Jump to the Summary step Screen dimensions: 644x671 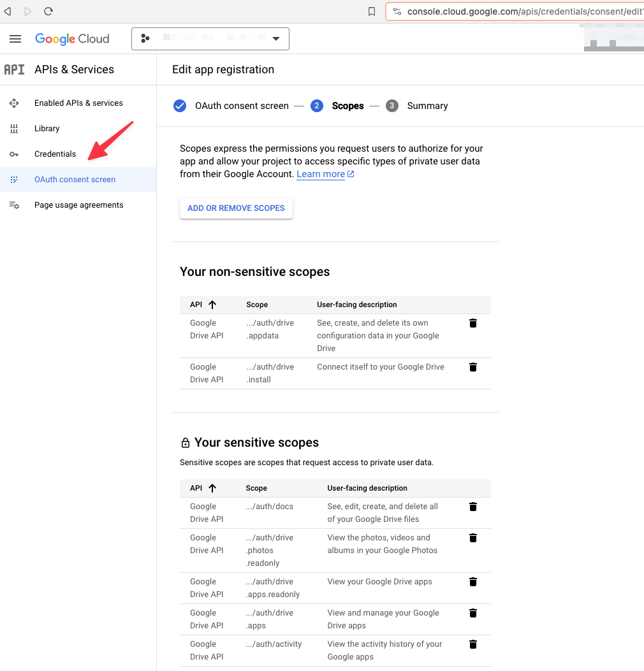tap(427, 106)
